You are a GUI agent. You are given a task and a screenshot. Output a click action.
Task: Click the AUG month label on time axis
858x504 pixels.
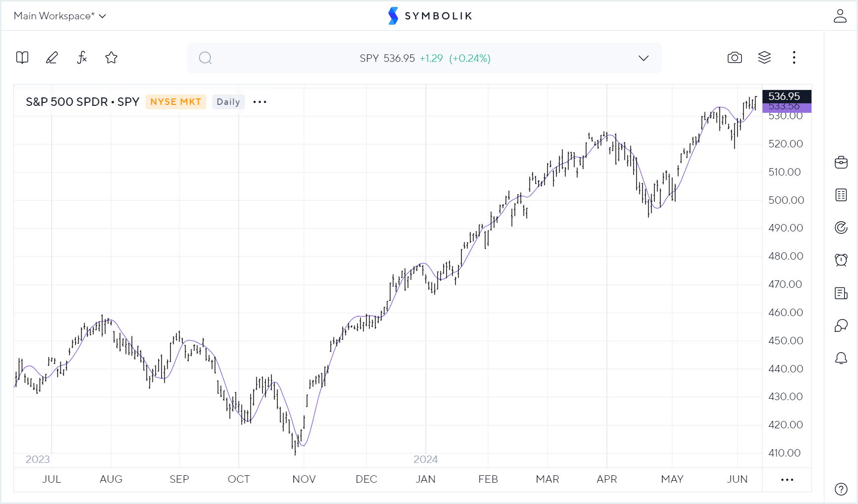pos(111,479)
